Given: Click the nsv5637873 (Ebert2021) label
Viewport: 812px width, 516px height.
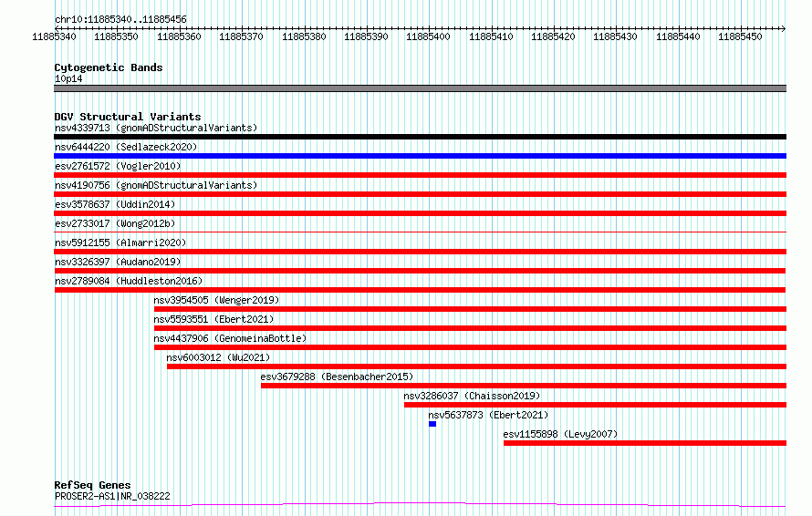Looking at the screenshot, I should [488, 415].
